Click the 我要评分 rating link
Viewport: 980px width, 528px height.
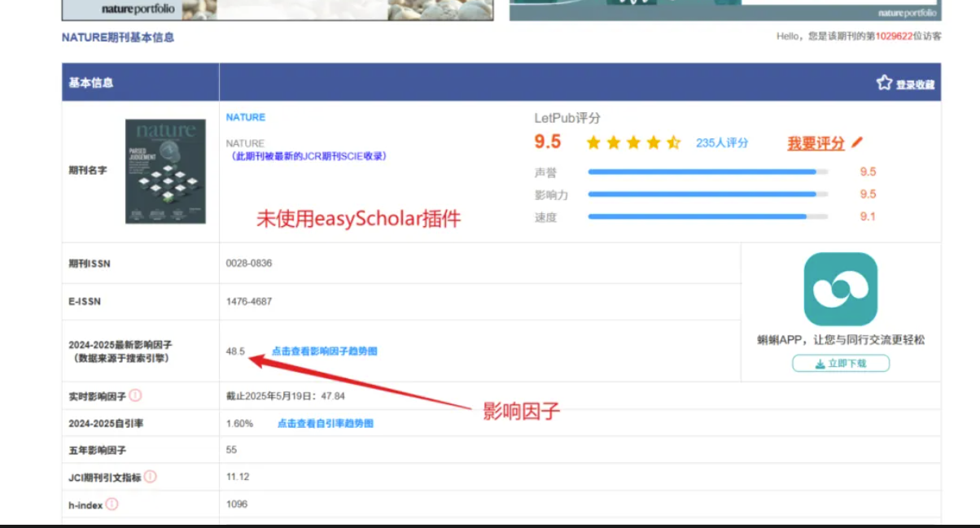tap(816, 143)
